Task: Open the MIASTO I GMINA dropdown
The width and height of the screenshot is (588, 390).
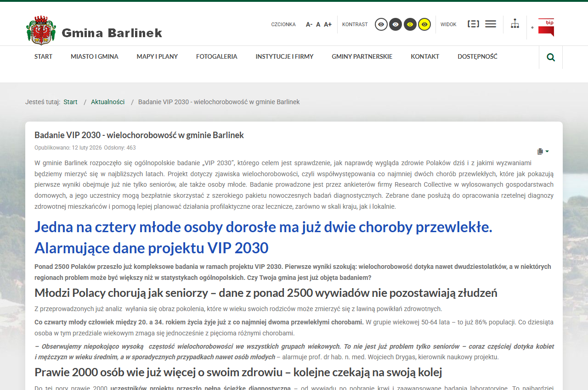Action: point(94,56)
